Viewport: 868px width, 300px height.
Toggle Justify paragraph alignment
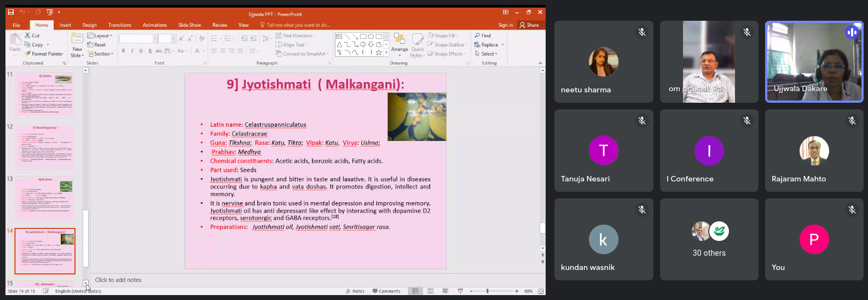click(x=240, y=51)
